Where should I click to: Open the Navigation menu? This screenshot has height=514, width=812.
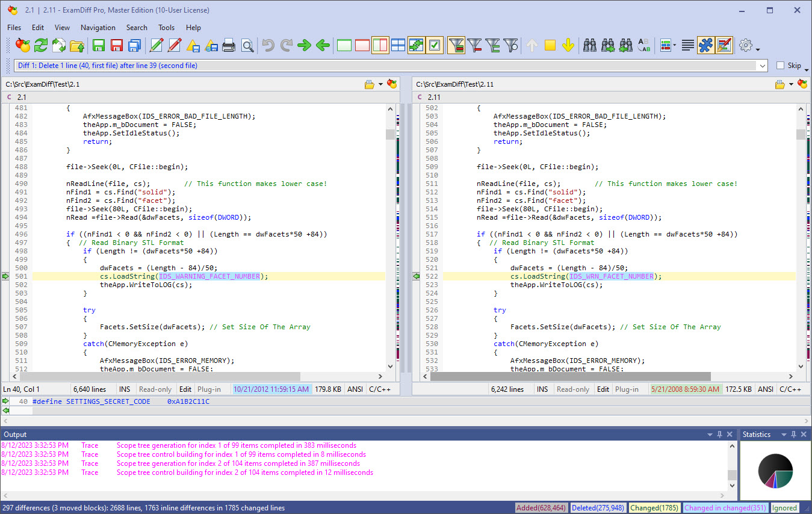pos(98,28)
